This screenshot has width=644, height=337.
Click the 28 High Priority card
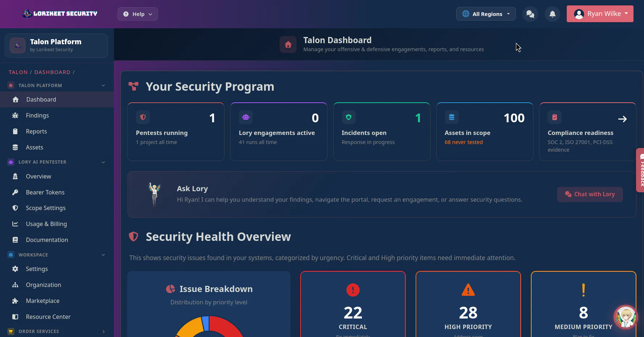point(468,304)
